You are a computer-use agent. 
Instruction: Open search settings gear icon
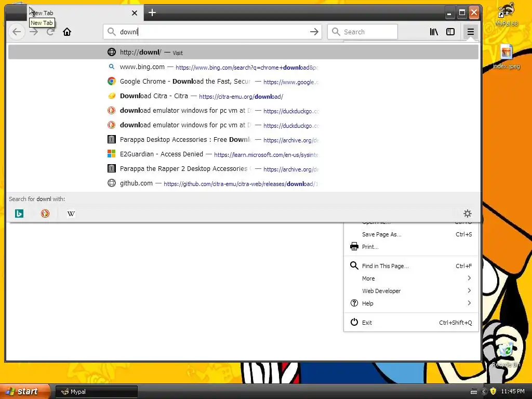click(x=468, y=214)
